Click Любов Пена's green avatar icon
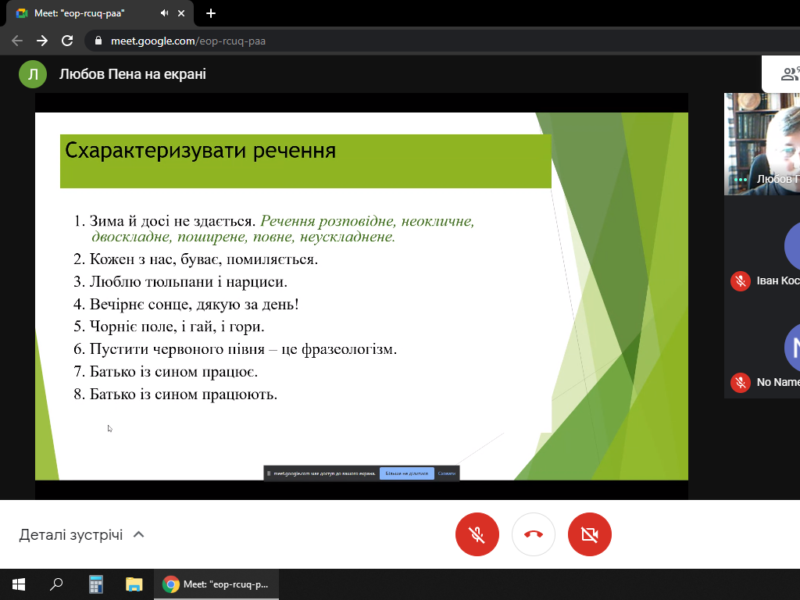The height and width of the screenshot is (600, 800). pyautogui.click(x=33, y=74)
